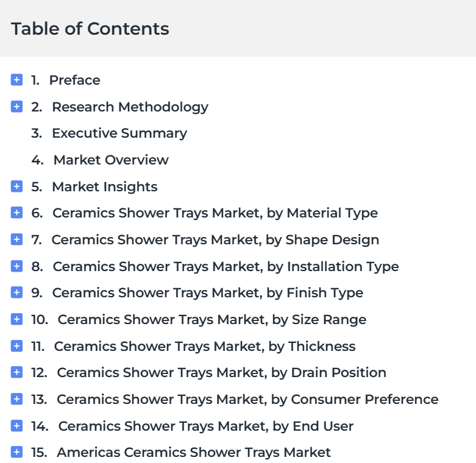Expand Research Methodology with its plus icon
The width and height of the screenshot is (476, 463).
16,107
